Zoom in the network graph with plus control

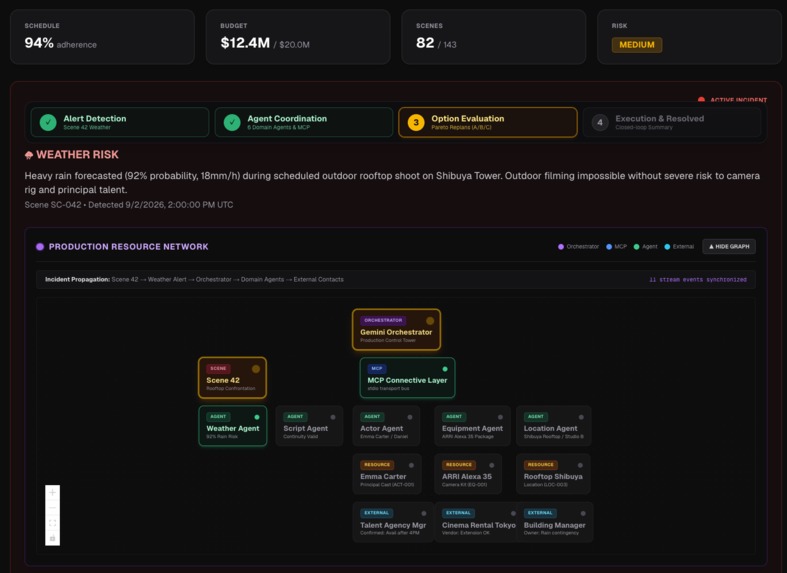(52, 493)
